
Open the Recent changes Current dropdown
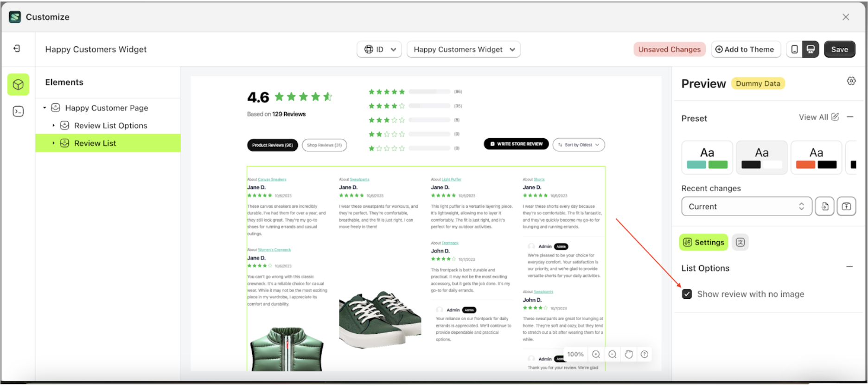click(747, 206)
